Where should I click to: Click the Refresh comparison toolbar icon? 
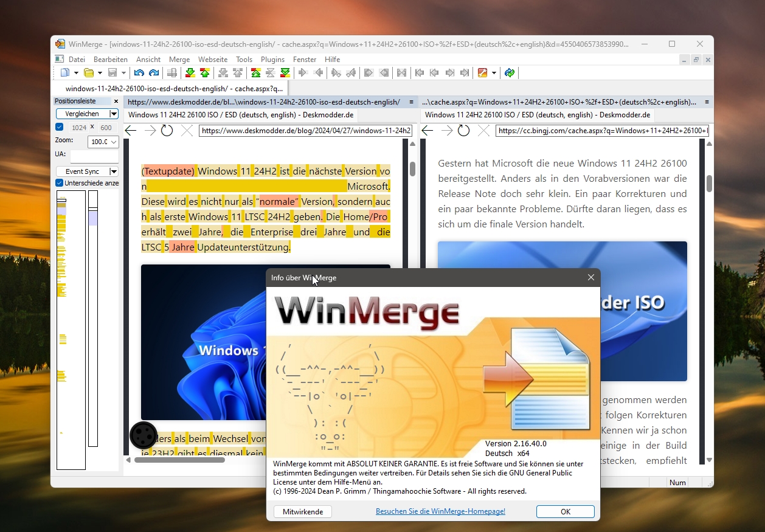pyautogui.click(x=510, y=73)
